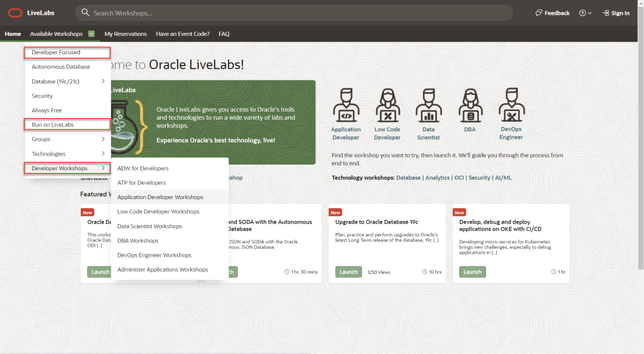Image resolution: width=644 pixels, height=354 pixels.
Task: Click the Data Scientist persona icon
Action: 428,105
